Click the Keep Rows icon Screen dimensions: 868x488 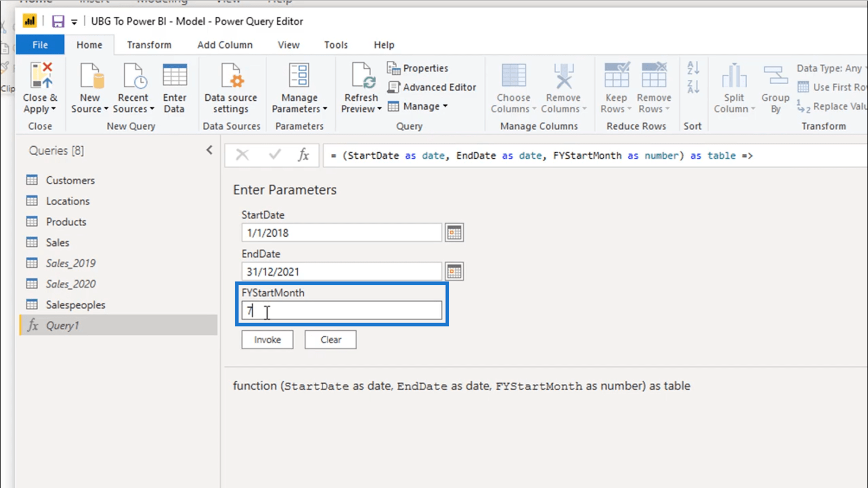click(x=617, y=75)
